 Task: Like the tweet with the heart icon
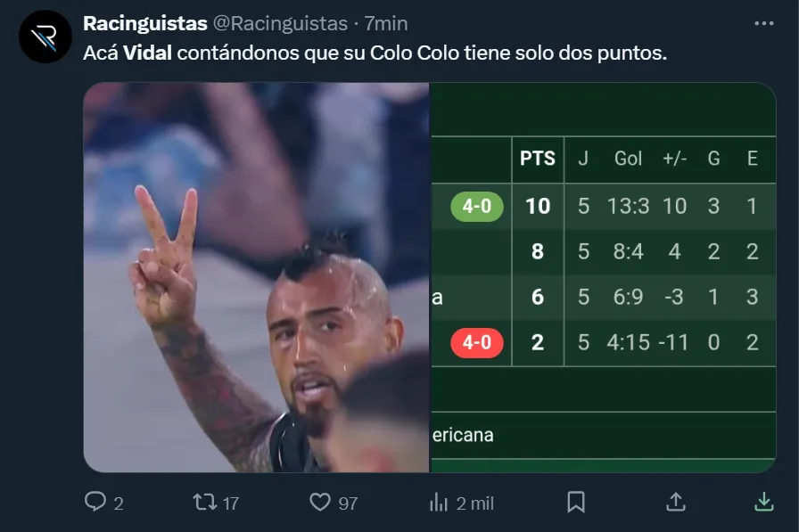(320, 503)
